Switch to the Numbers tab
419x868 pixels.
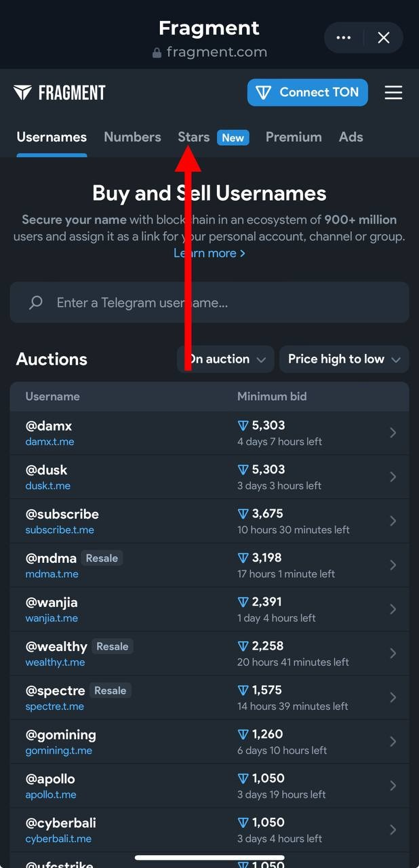132,137
